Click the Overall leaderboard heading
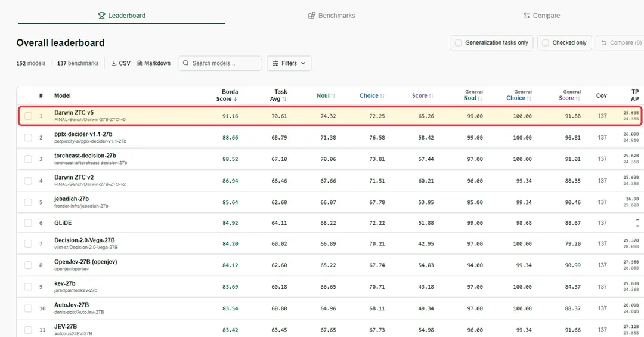 (60, 43)
